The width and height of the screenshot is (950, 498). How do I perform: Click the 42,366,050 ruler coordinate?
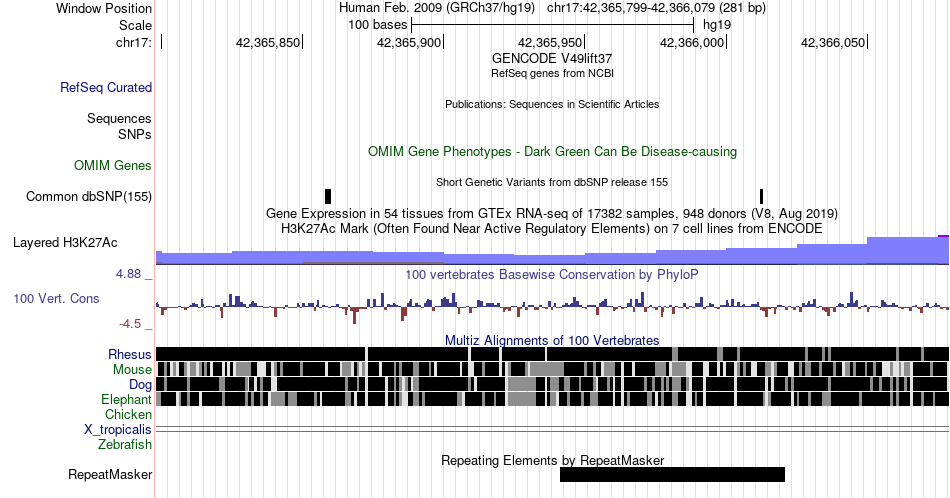833,42
